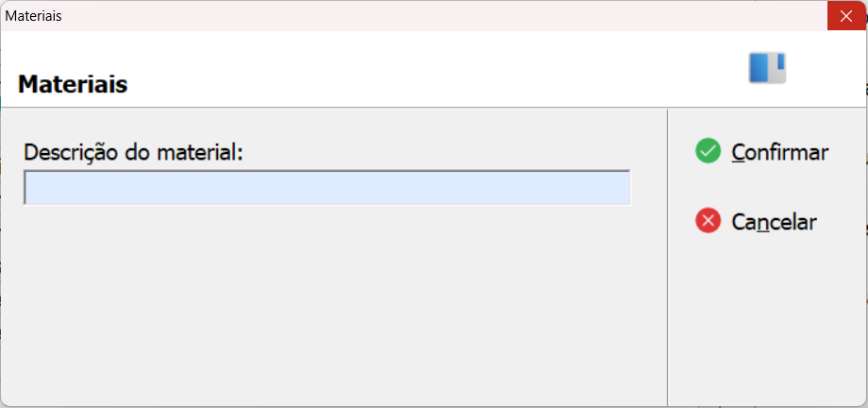The width and height of the screenshot is (868, 408).
Task: Click the bold Materiais heading
Action: (x=73, y=85)
